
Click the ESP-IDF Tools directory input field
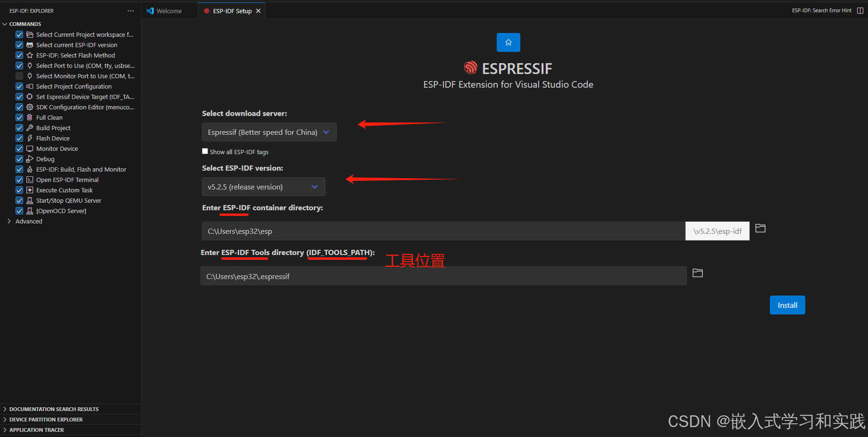[x=443, y=276]
